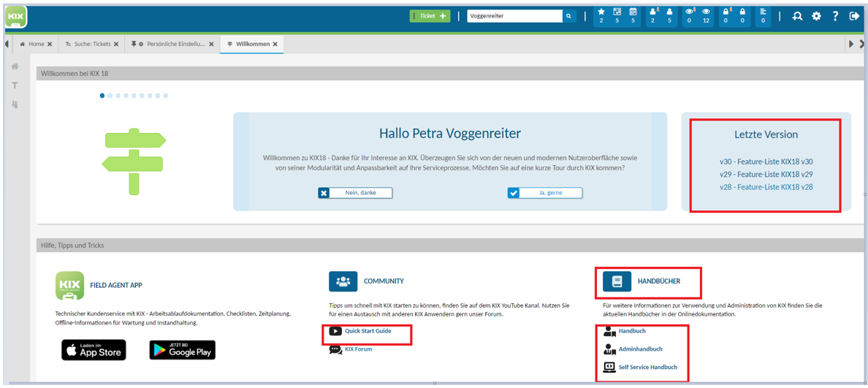
Task: Click the magnifier search button beside search field
Action: tap(568, 16)
